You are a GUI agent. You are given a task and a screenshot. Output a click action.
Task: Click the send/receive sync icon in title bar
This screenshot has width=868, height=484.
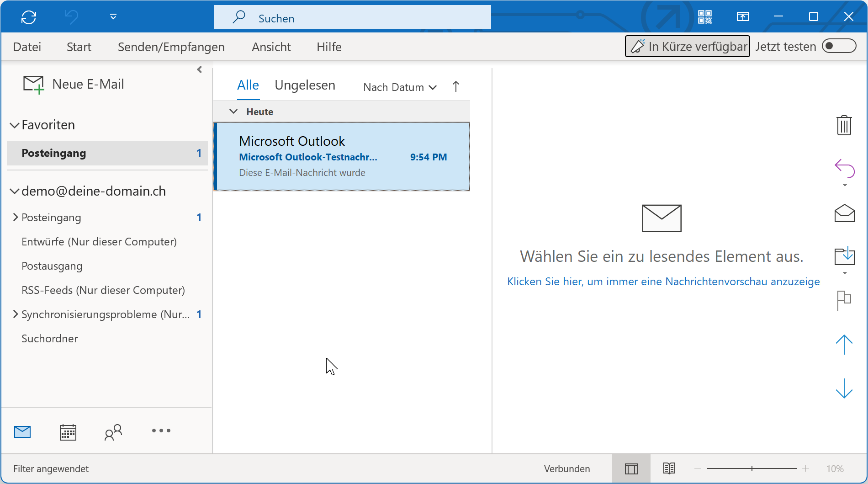(x=29, y=17)
